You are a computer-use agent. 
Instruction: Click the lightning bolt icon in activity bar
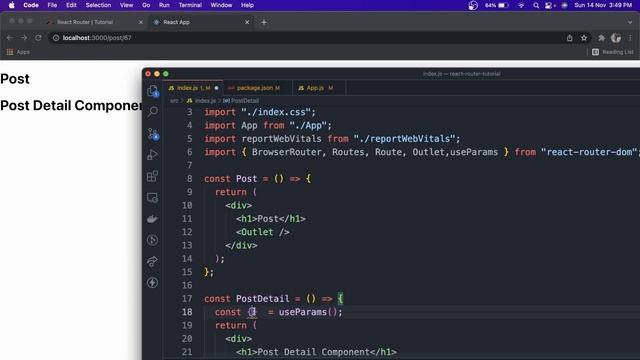(152, 282)
